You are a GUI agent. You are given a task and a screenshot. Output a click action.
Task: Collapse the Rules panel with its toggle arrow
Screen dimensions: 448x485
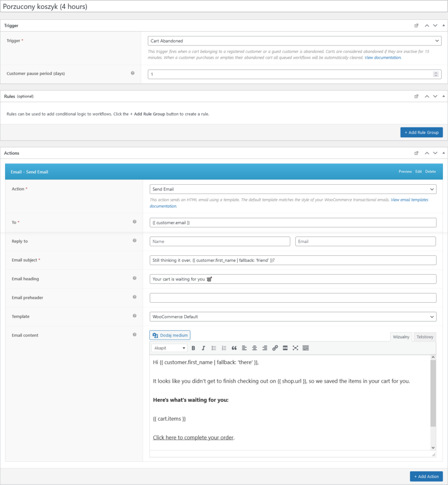444,96
